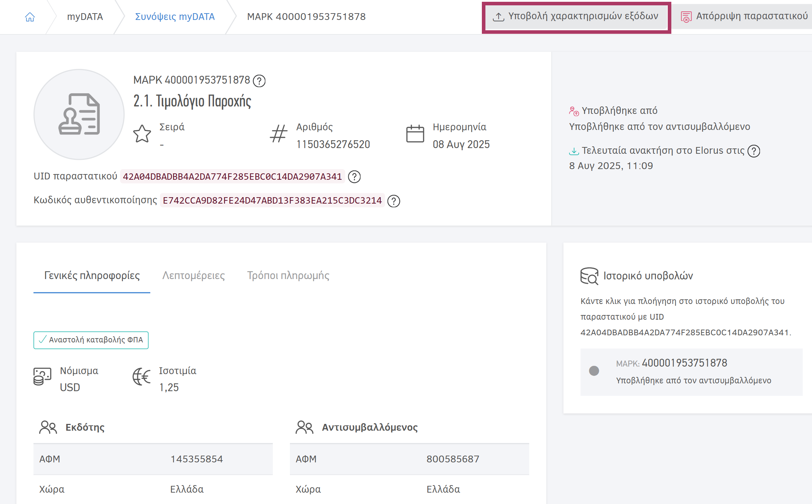Screen dimensions: 812x504
Task: Click the Αντισυμβαλλόμενος people icon
Action: click(304, 427)
